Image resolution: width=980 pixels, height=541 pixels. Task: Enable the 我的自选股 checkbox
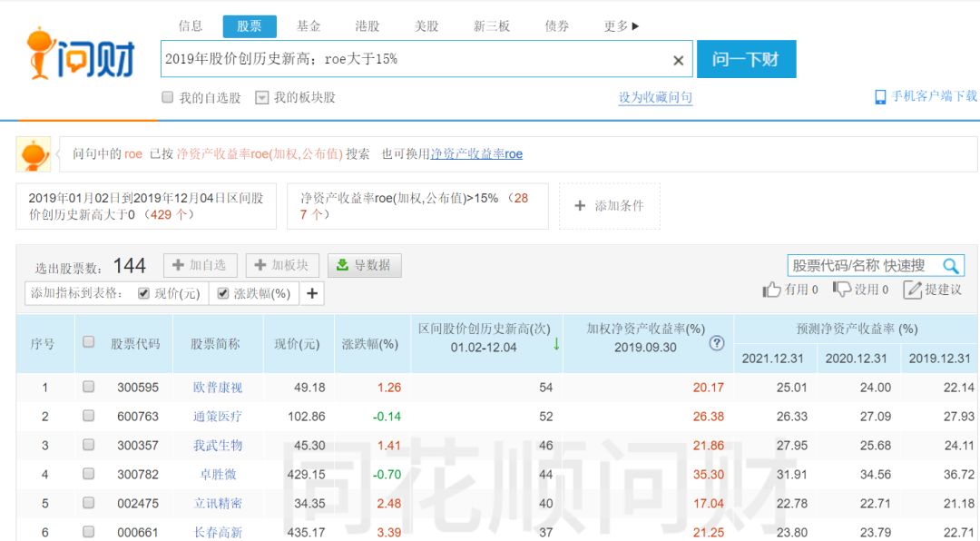tap(167, 96)
